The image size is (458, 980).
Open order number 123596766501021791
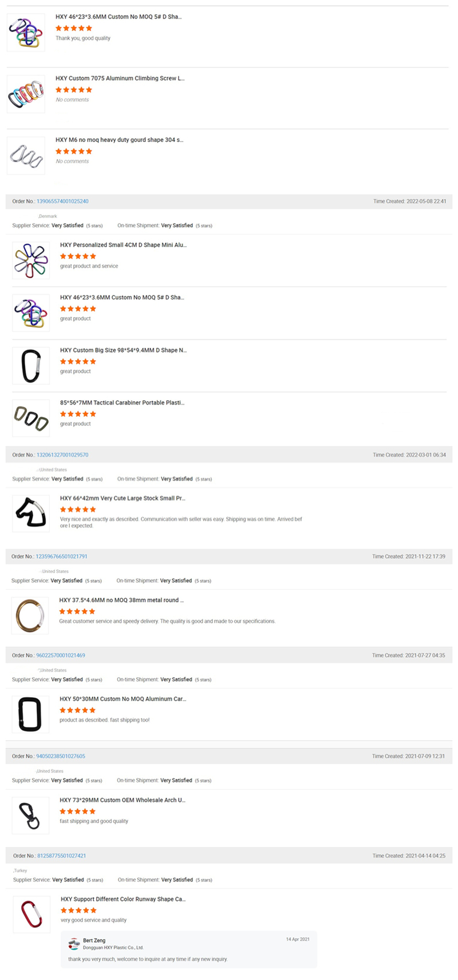tap(61, 556)
